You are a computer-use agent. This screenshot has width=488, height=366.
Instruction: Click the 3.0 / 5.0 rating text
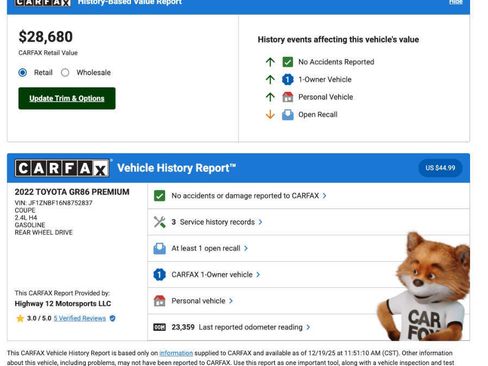pos(39,318)
